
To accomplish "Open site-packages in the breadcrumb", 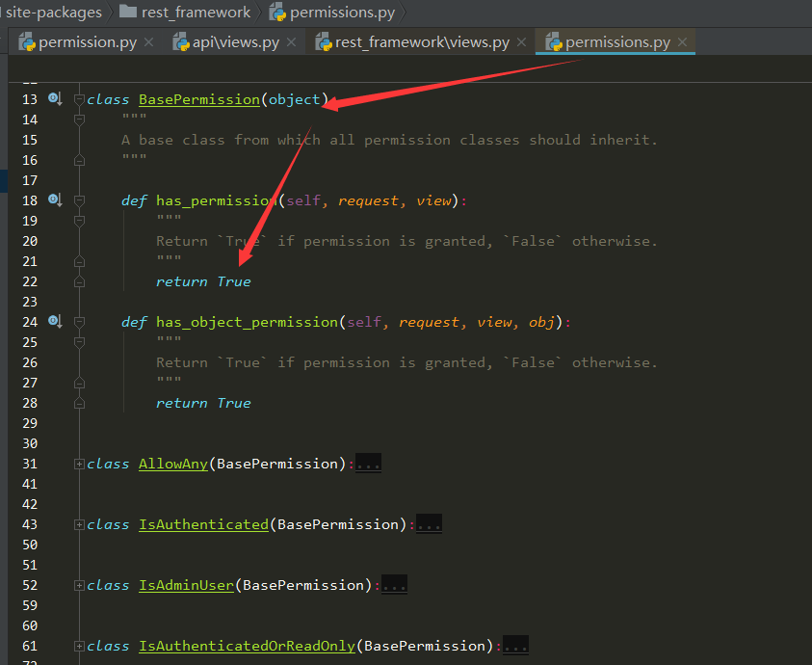I will pos(54,12).
